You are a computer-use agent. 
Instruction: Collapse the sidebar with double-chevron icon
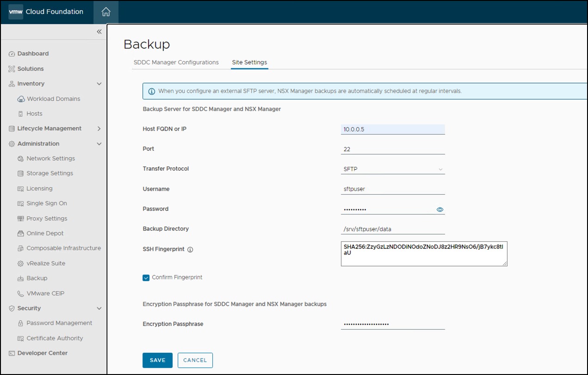tap(99, 32)
